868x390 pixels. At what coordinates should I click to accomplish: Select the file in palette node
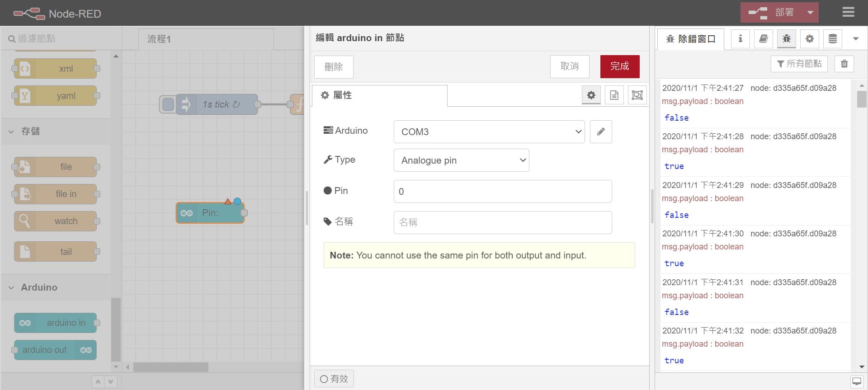(55, 194)
